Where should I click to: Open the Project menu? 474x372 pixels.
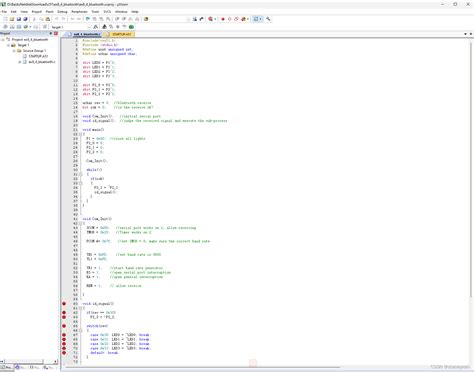point(37,12)
